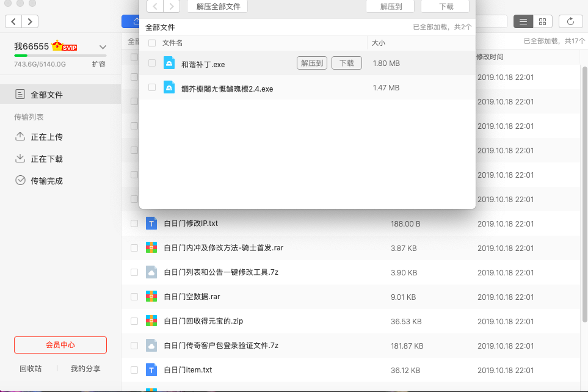Check the box for 白日门item.txt
The image size is (588, 392).
pos(134,370)
